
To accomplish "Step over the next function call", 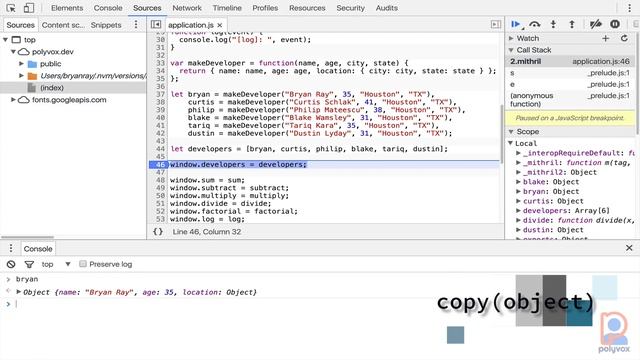I will (535, 24).
